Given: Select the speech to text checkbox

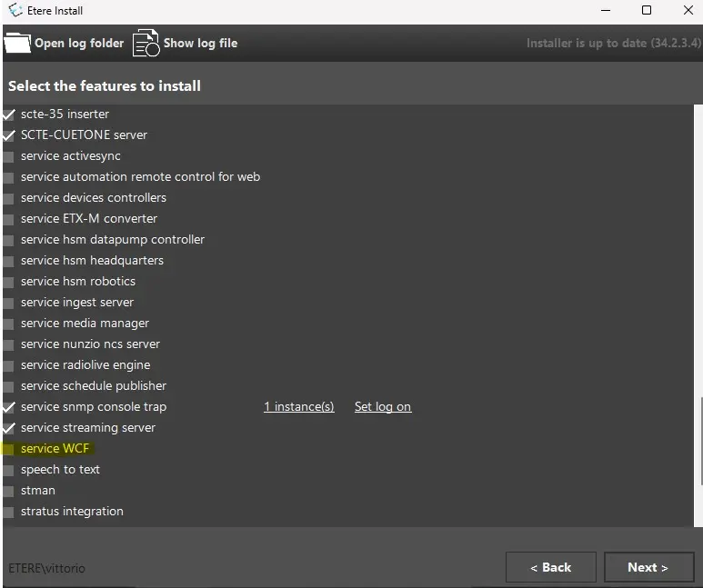Looking at the screenshot, I should pyautogui.click(x=9, y=470).
